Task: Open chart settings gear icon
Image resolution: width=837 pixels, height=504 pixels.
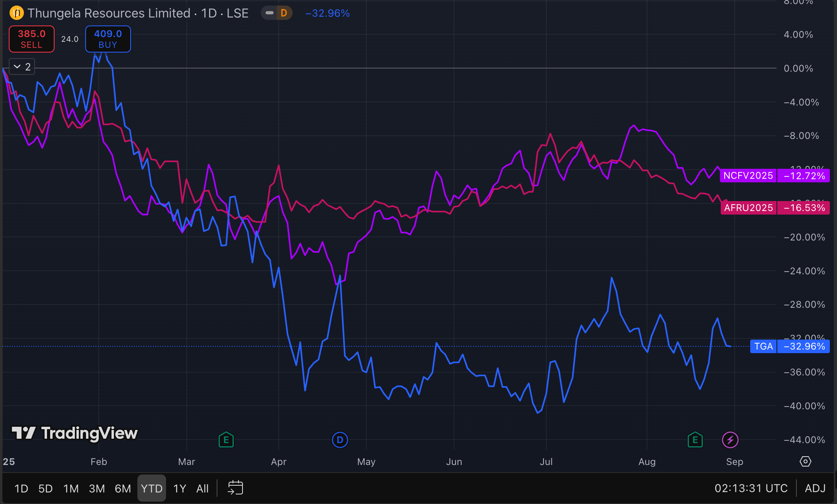Action: [805, 461]
